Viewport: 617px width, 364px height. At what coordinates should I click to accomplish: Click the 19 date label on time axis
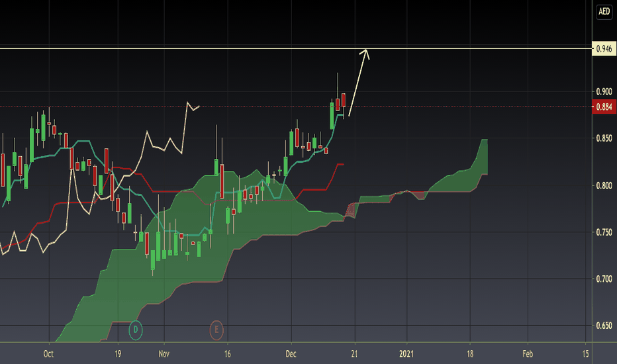tap(118, 354)
